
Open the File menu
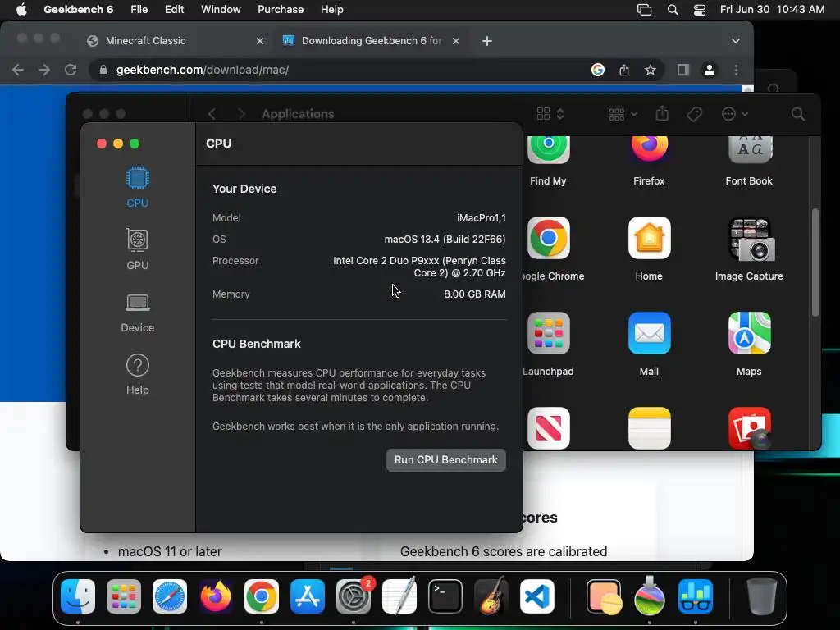tap(139, 10)
